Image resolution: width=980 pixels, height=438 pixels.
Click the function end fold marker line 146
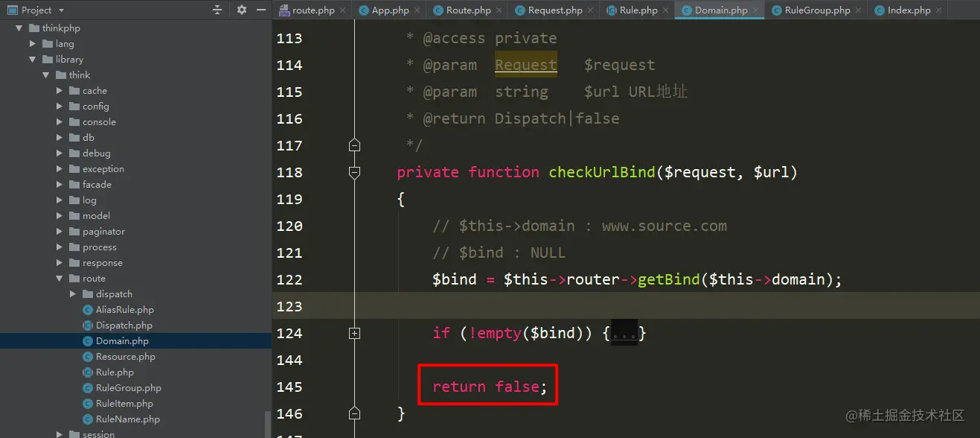click(x=354, y=413)
